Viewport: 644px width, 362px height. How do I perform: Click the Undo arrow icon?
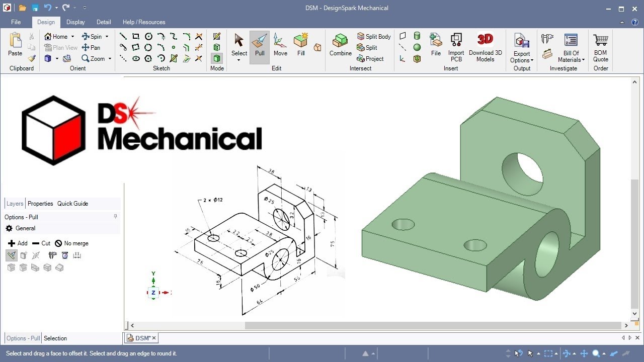click(48, 8)
